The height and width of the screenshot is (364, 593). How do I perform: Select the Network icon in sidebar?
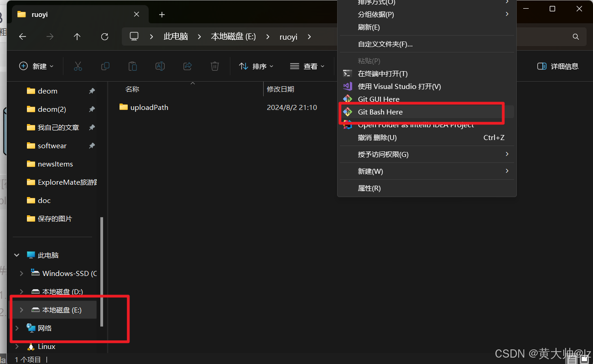(x=31, y=328)
